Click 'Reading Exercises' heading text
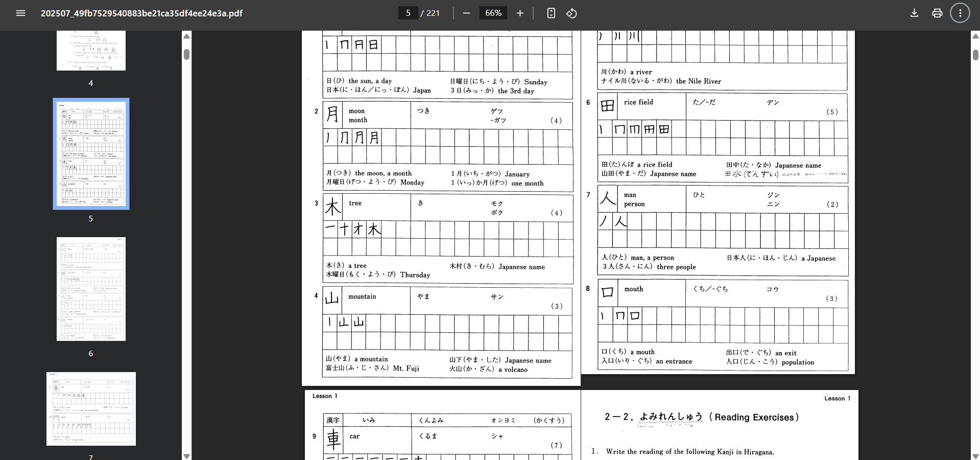The width and height of the screenshot is (980, 460). 753,417
